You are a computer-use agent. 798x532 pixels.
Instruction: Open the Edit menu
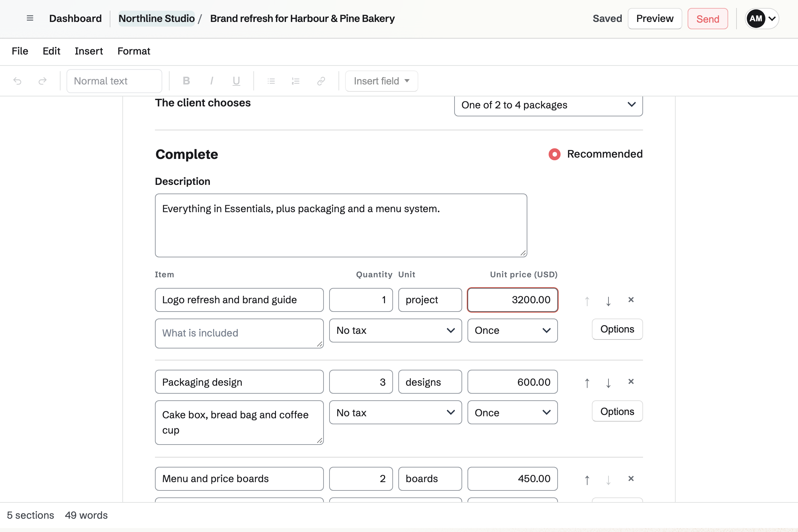coord(51,51)
